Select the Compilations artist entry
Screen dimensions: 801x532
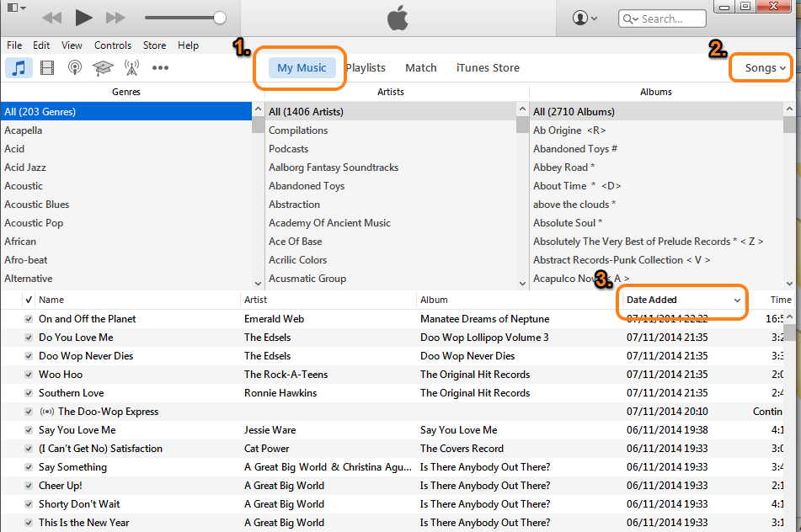click(x=391, y=130)
